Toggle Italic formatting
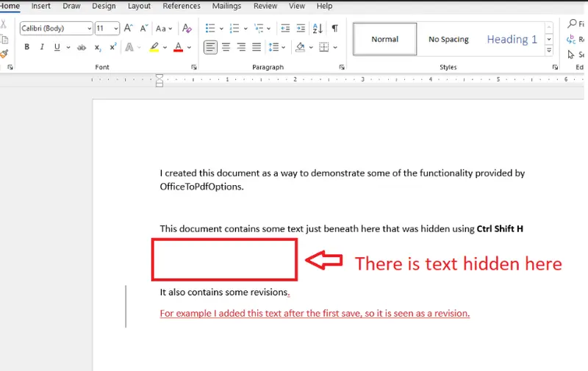The height and width of the screenshot is (371, 588). coord(42,47)
